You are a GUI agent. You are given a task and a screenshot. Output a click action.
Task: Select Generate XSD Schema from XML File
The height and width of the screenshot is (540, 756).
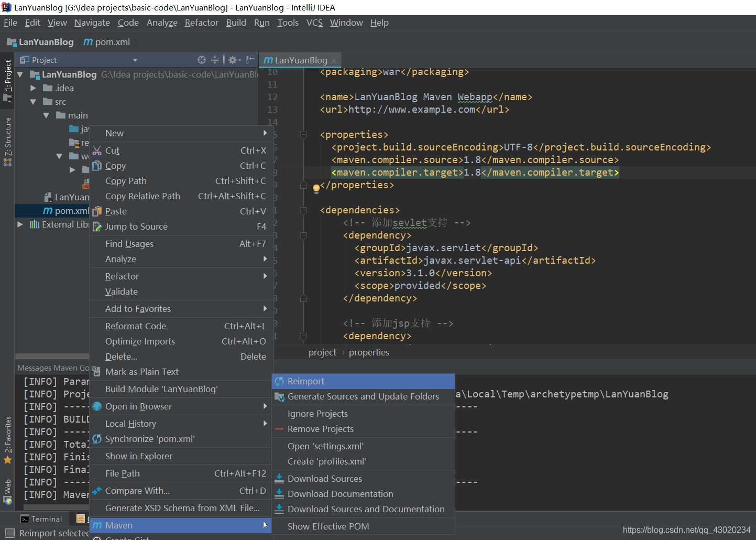click(181, 508)
